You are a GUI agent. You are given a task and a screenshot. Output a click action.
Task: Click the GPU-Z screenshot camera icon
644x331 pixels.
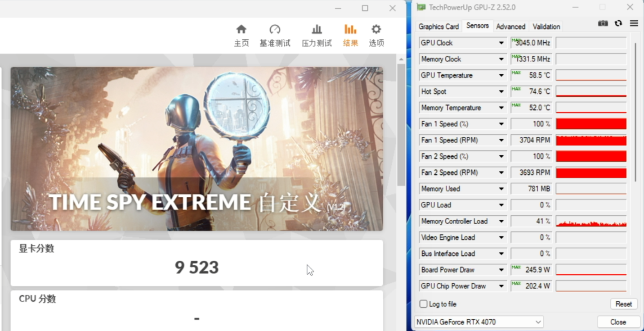point(603,23)
